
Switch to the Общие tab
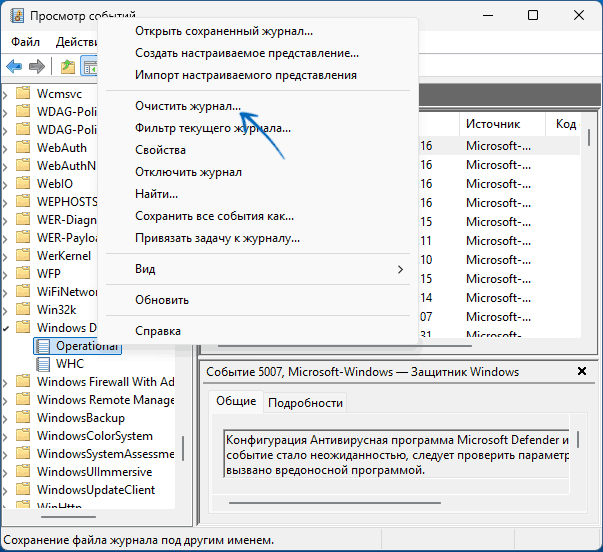coord(236,401)
